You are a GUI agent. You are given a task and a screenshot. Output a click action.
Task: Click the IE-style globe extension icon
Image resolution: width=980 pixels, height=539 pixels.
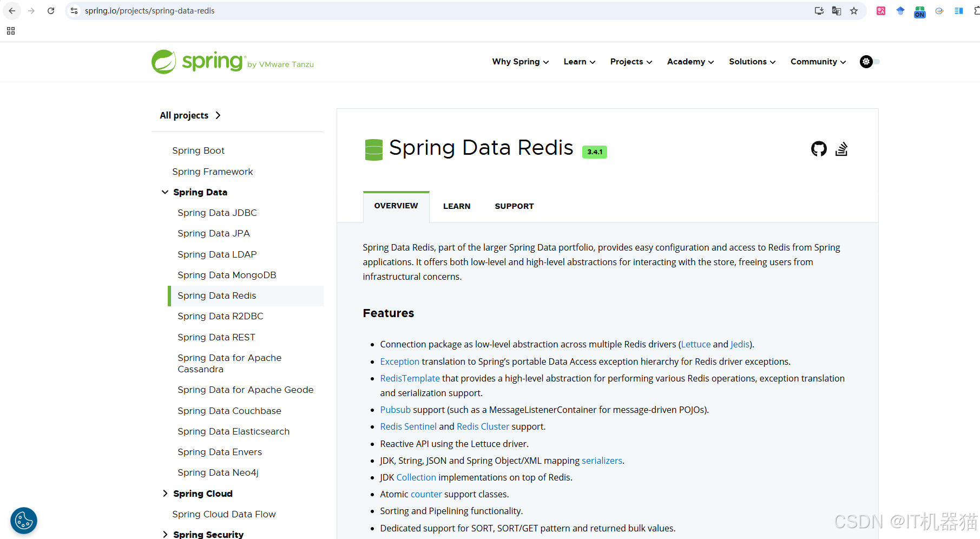(939, 11)
